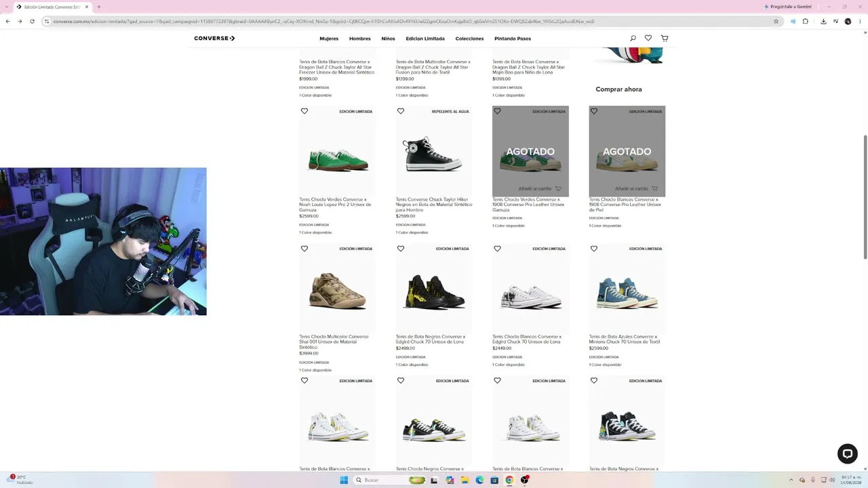Open the wishlist heart in the Converse header
The image size is (868, 488).
(x=648, y=39)
